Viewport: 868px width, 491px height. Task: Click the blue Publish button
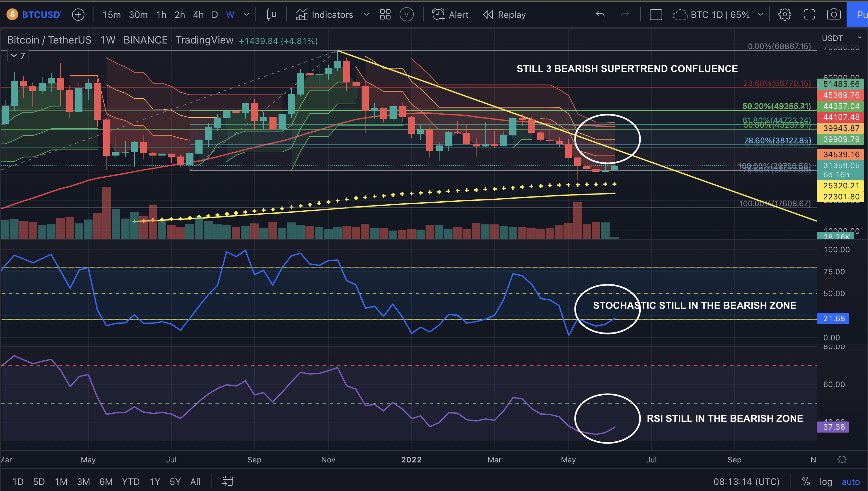point(857,15)
